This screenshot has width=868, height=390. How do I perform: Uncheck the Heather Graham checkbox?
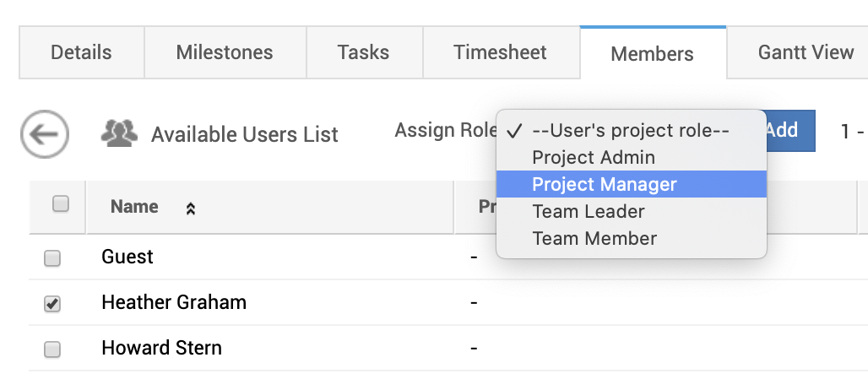click(52, 304)
